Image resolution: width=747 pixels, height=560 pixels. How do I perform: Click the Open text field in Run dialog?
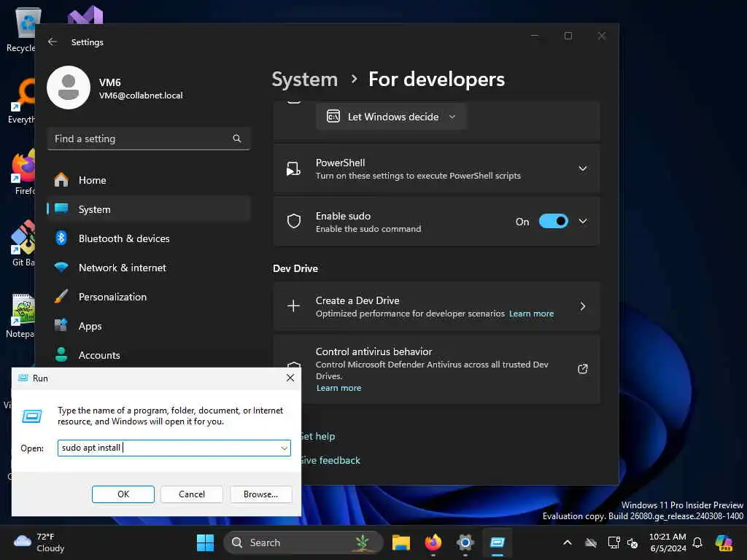pyautogui.click(x=174, y=448)
